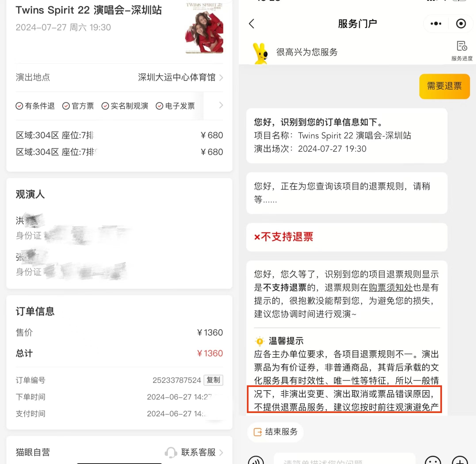Screen dimensions: 476x464
Task: Open 联系客服 chevron row
Action: 194,452
